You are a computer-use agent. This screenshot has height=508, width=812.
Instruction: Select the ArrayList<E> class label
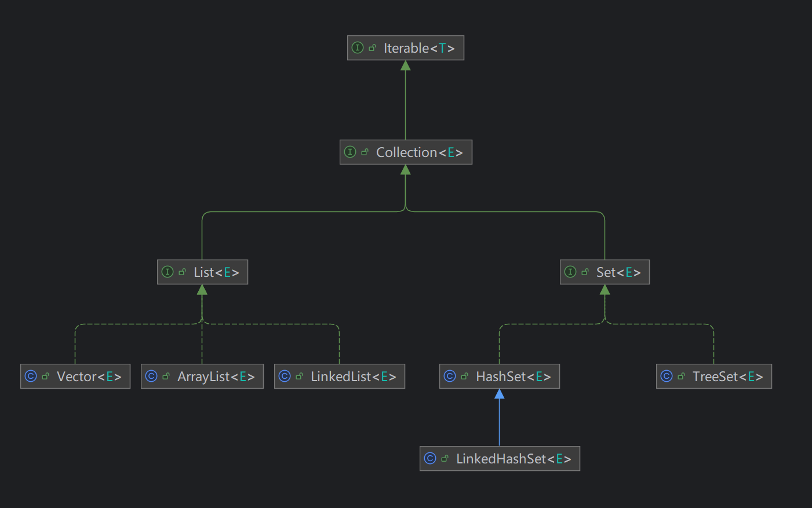point(216,377)
